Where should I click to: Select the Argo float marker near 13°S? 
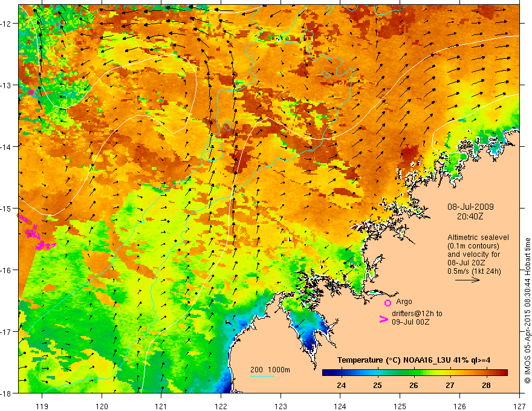(31, 92)
